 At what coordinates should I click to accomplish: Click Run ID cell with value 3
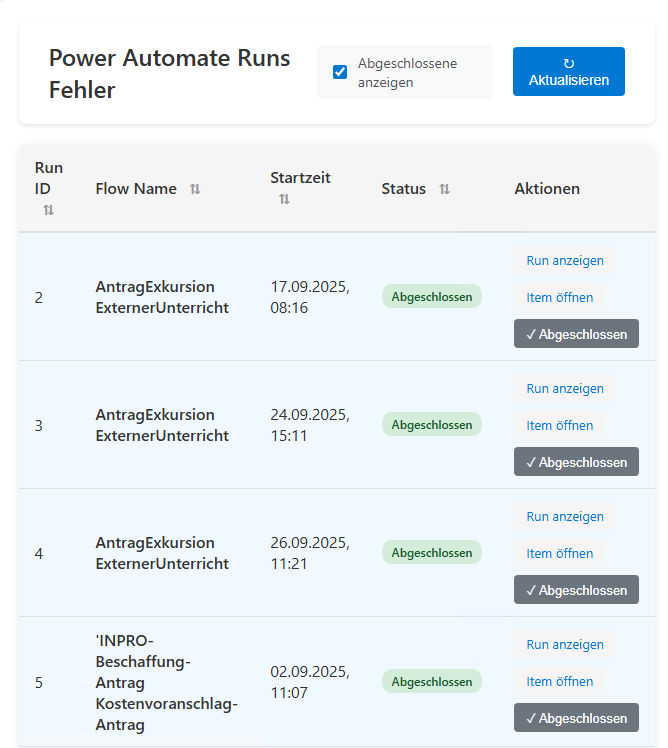pyautogui.click(x=39, y=426)
